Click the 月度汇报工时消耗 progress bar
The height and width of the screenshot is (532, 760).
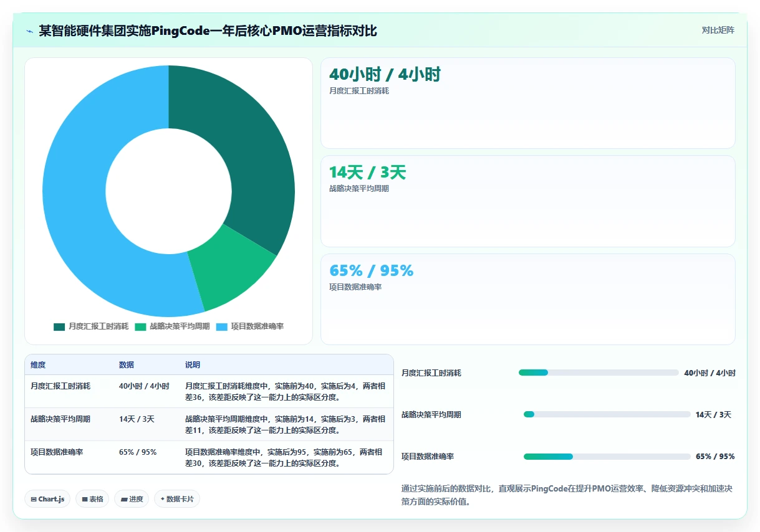[x=599, y=373]
